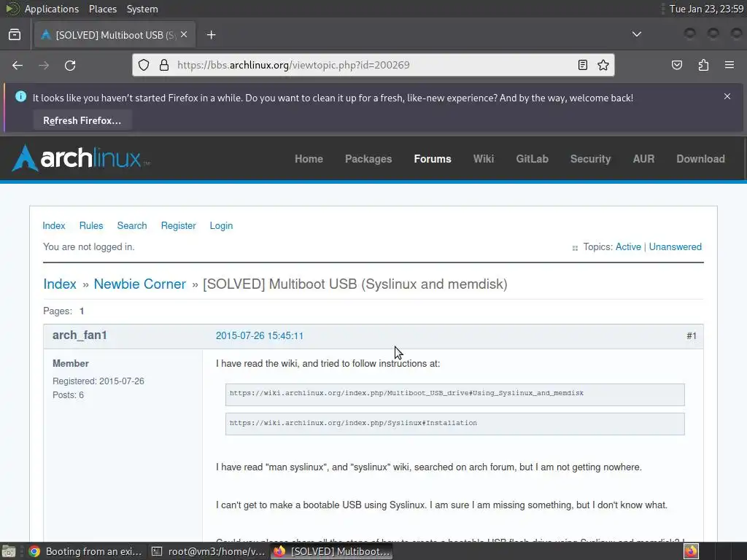Viewport: 747px width, 560px height.
Task: Click Index in the breadcrumb heading
Action: (x=60, y=284)
